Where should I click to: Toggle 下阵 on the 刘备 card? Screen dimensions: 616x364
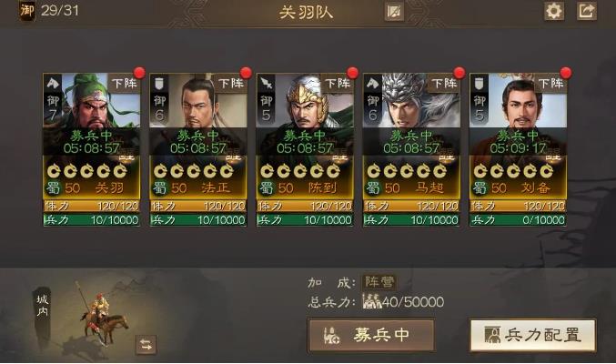pyautogui.click(x=550, y=84)
